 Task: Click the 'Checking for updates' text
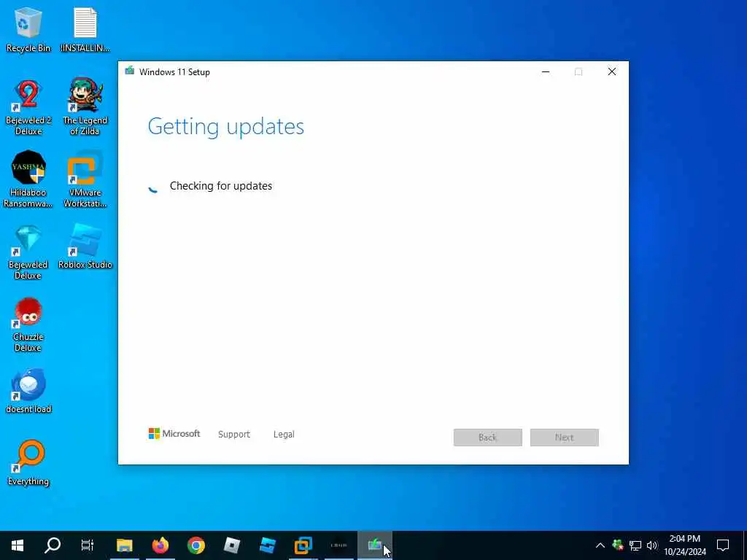(x=221, y=186)
